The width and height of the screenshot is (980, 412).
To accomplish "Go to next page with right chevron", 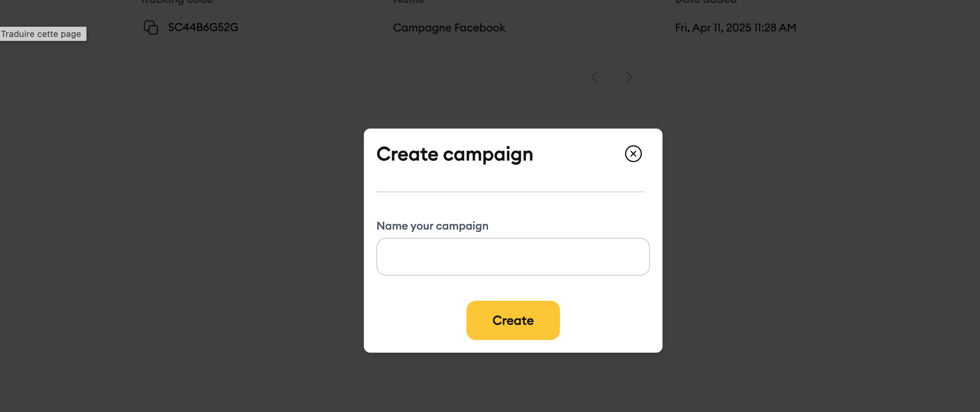I will (628, 77).
